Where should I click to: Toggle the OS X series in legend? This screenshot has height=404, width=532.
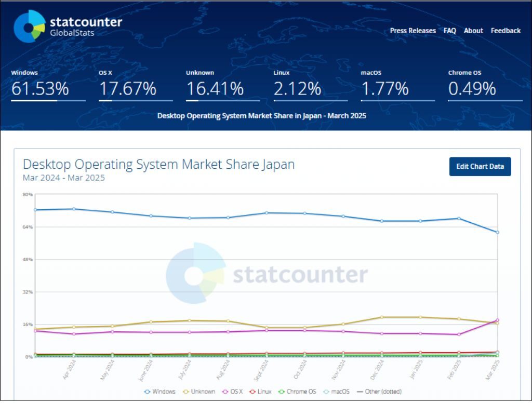pos(232,392)
